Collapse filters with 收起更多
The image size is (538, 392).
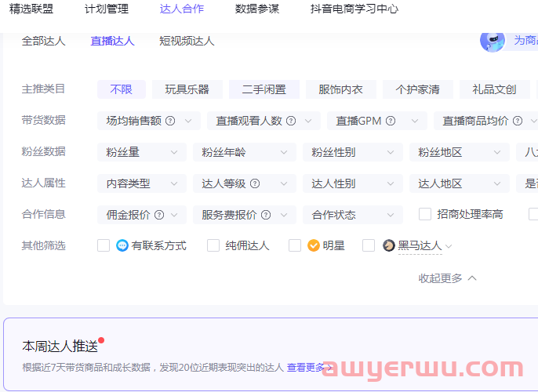pyautogui.click(x=447, y=278)
